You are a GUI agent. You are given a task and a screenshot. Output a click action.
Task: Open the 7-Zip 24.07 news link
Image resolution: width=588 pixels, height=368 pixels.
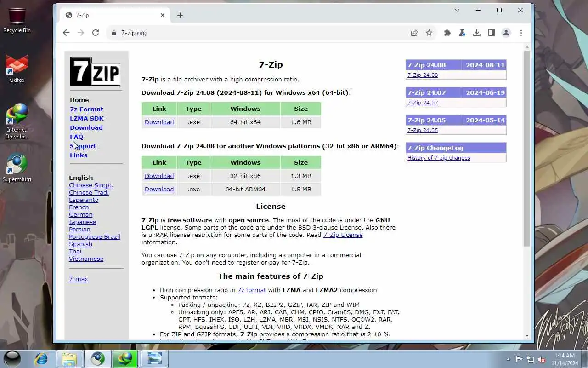tap(423, 103)
